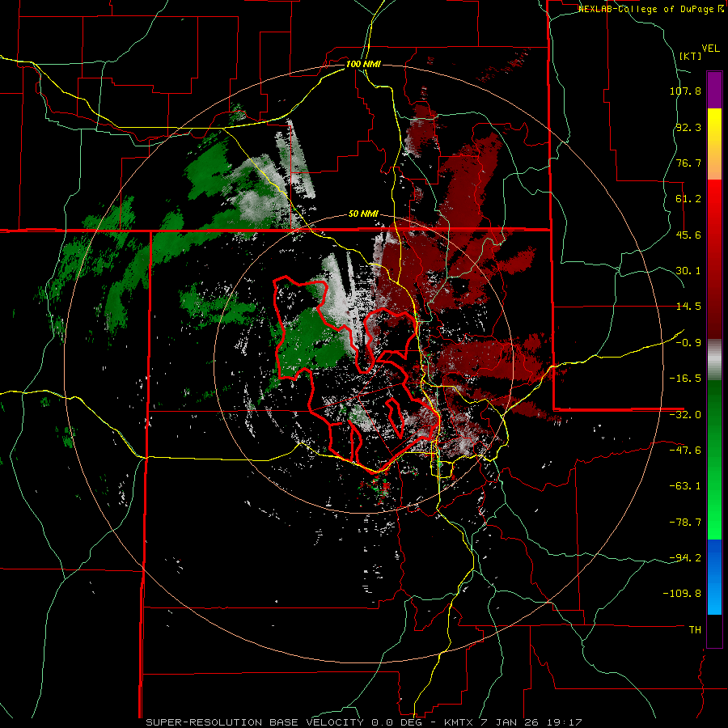Pick the yellow-orange segment of the color bar
The height and width of the screenshot is (728, 728).
(x=714, y=144)
